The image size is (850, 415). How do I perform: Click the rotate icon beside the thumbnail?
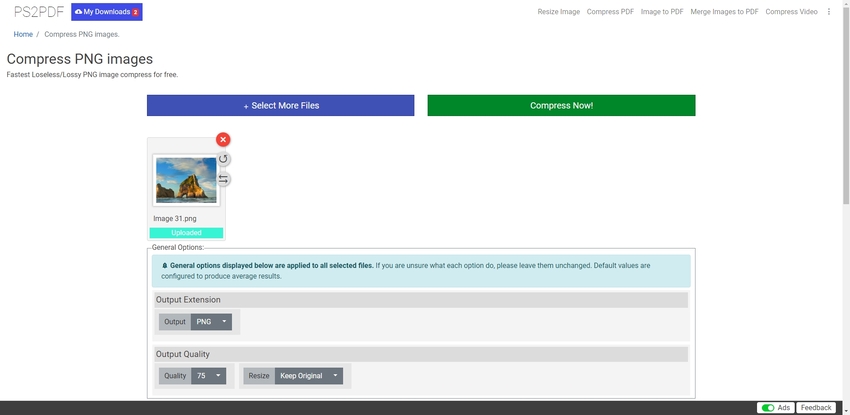223,159
